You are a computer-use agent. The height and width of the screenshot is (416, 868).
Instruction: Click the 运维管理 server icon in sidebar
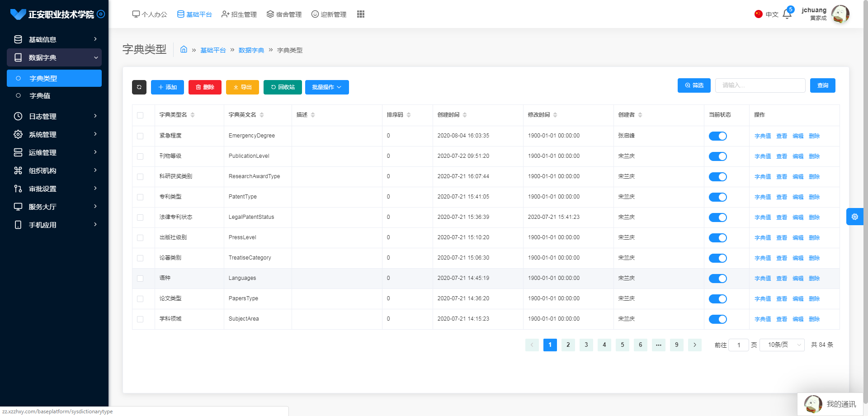pyautogui.click(x=18, y=152)
